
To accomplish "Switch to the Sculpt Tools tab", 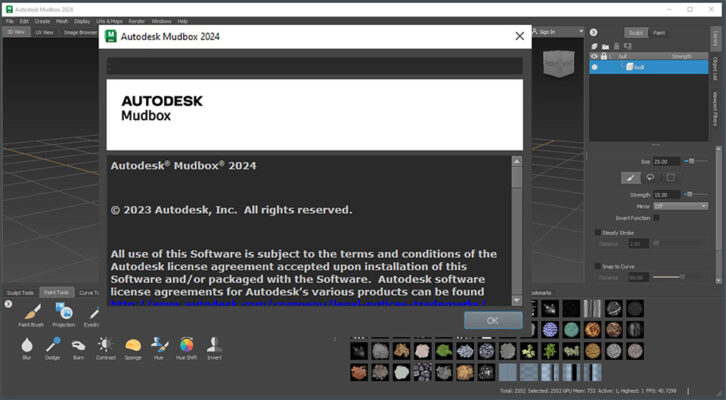I will [x=21, y=292].
